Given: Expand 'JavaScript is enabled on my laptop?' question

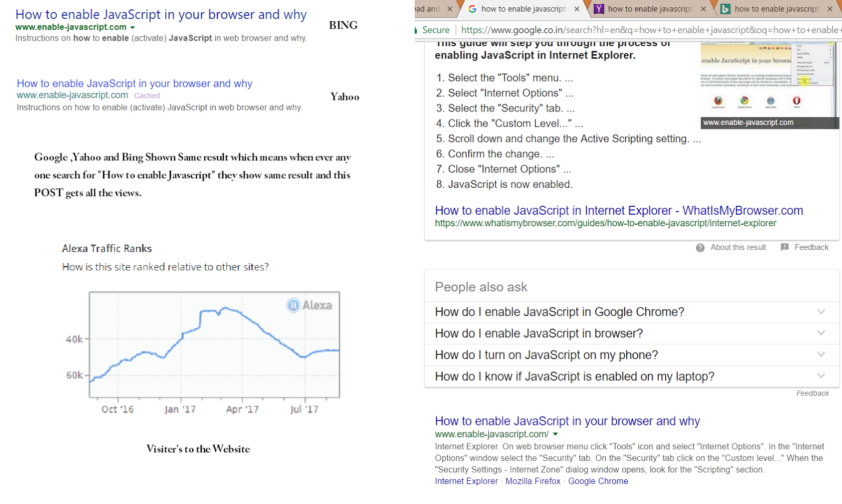Looking at the screenshot, I should (x=632, y=377).
